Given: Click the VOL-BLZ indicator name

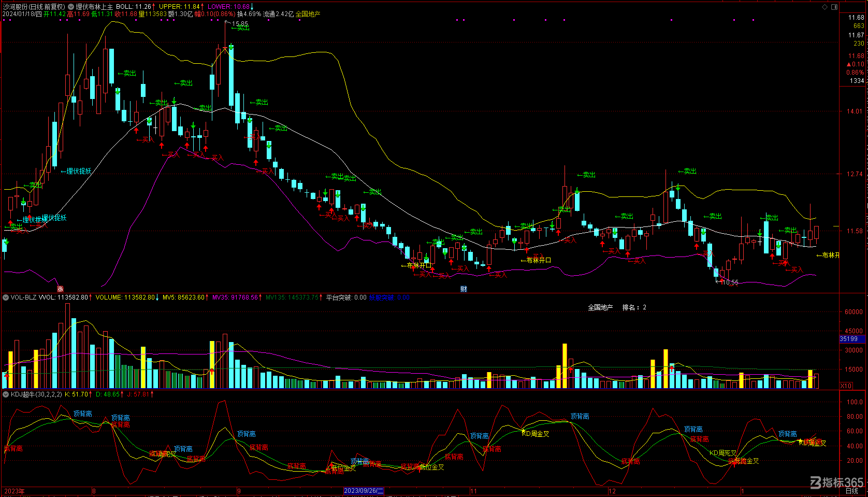Looking at the screenshot, I should click(x=23, y=297).
